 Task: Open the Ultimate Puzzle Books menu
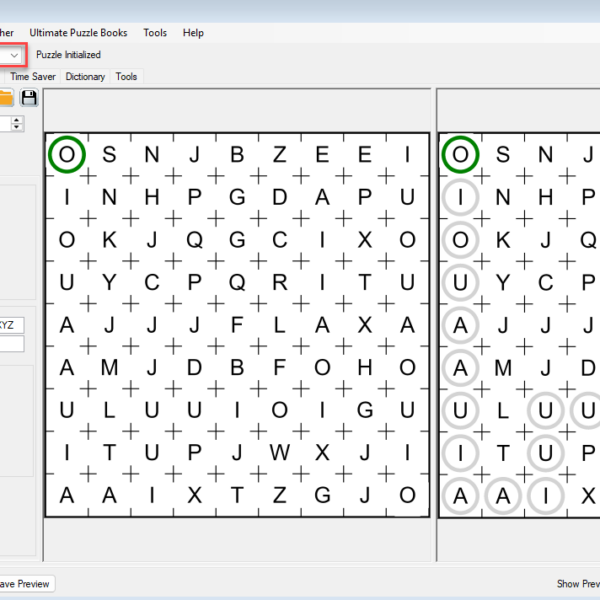tap(85, 33)
